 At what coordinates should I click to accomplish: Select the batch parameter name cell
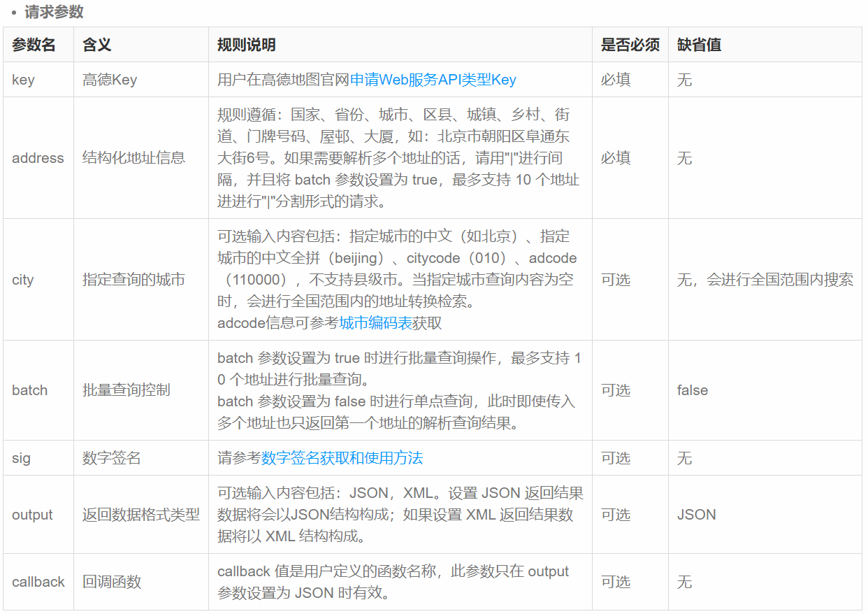tap(29, 390)
